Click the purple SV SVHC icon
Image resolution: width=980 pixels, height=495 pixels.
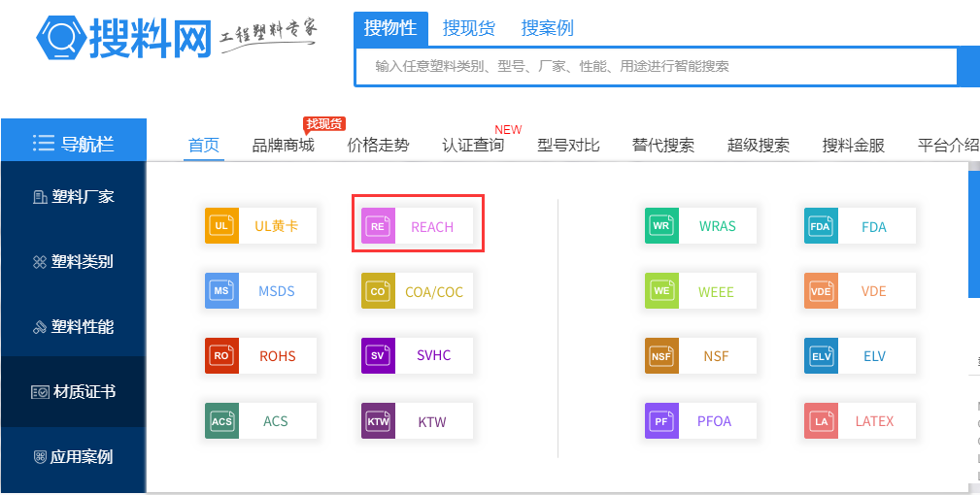coord(378,356)
